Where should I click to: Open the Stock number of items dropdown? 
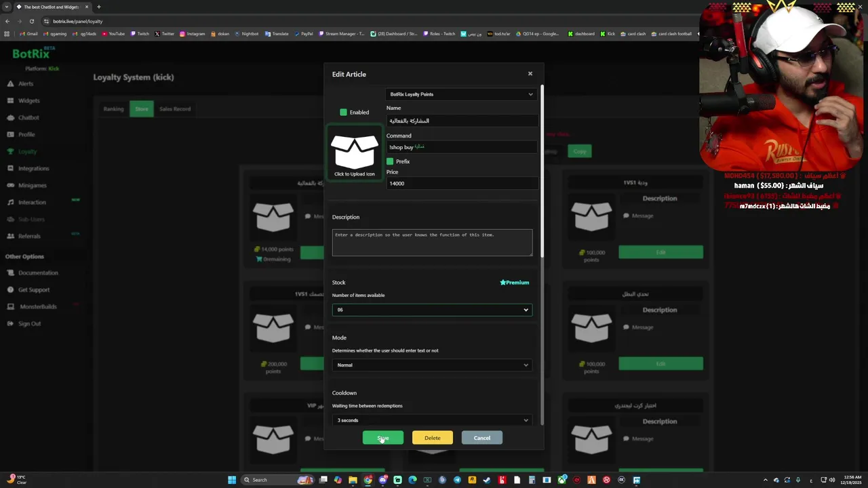click(432, 310)
